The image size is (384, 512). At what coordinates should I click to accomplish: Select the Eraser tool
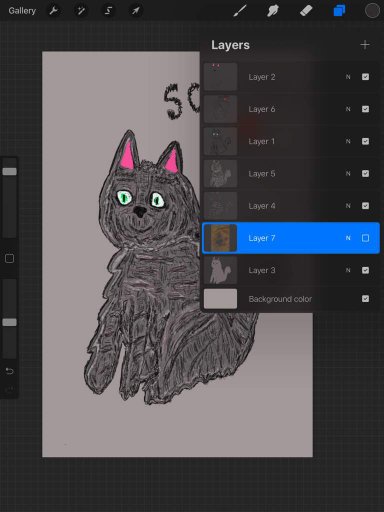click(x=306, y=11)
